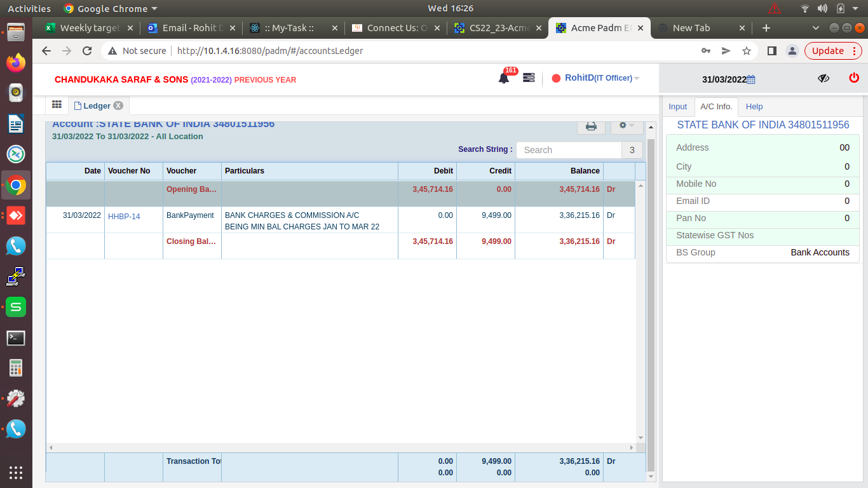Click the BANK CHARGES & COMMISSION A/C particulars
868x488 pixels.
[292, 215]
